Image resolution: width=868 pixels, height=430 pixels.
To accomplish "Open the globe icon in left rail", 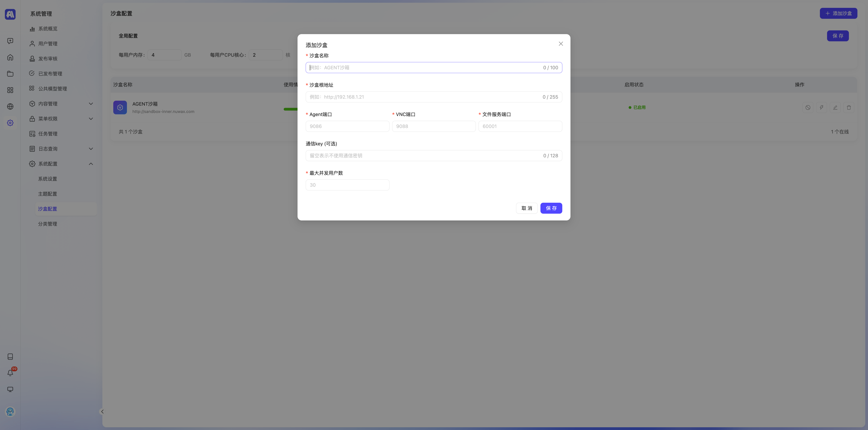I will pyautogui.click(x=10, y=106).
